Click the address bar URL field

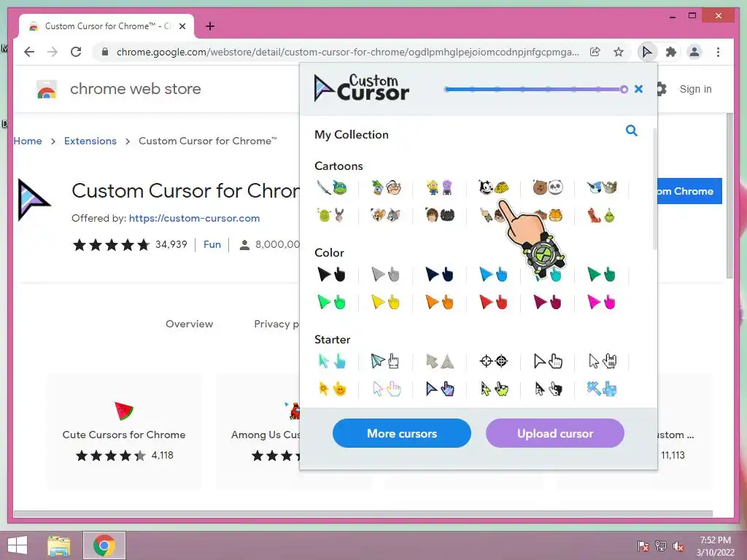pyautogui.click(x=348, y=52)
